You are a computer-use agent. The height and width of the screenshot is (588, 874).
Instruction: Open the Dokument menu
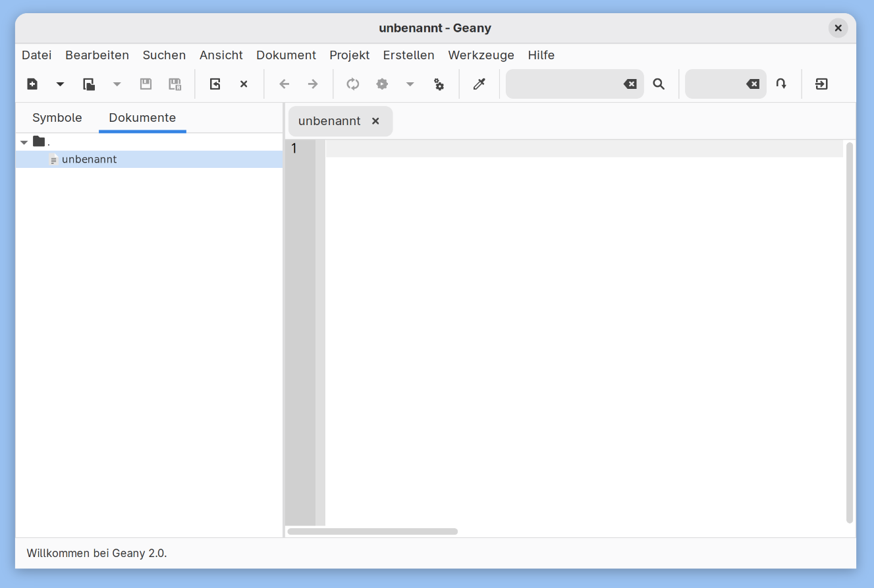tap(287, 55)
